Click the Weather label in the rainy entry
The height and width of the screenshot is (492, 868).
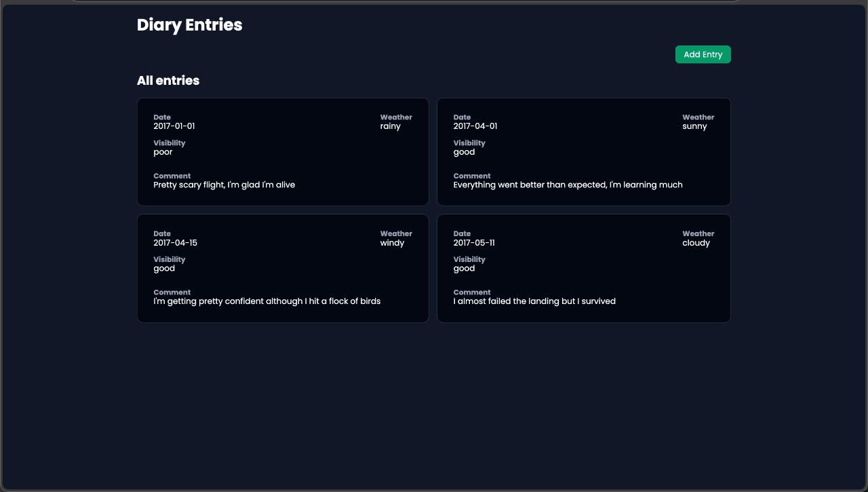396,117
